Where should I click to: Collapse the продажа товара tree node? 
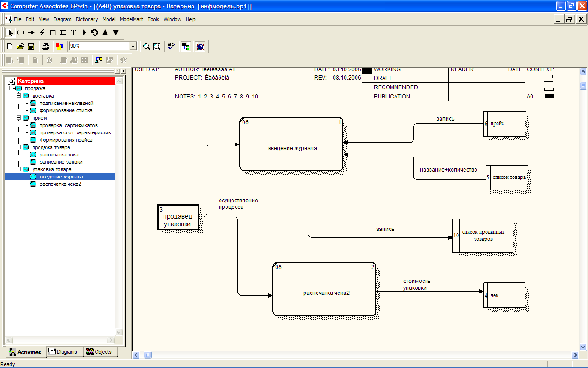coord(19,147)
